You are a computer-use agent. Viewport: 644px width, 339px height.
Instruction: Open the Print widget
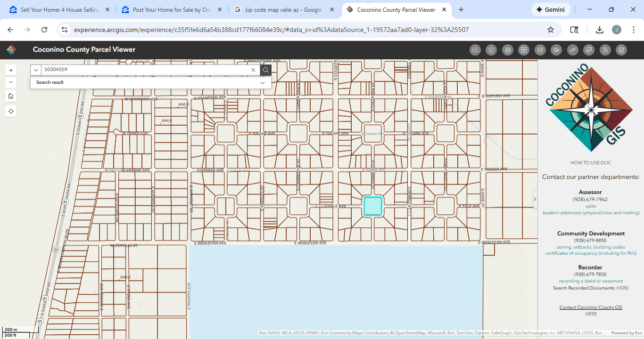click(621, 50)
